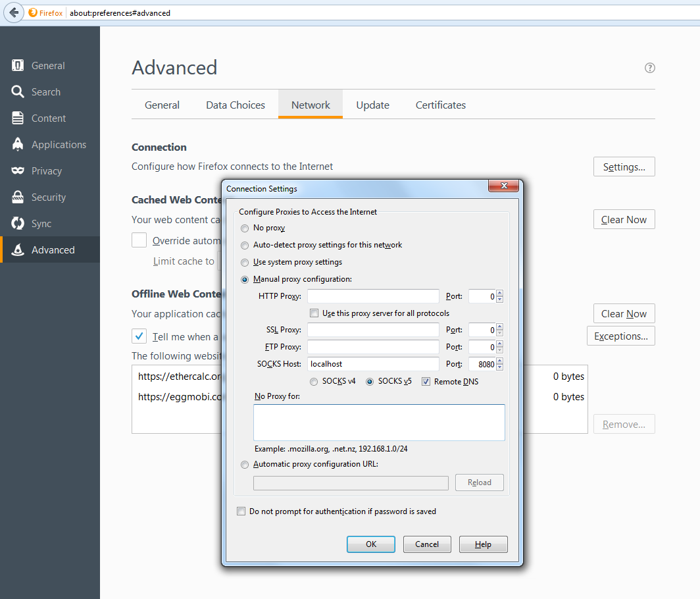Open Content preferences document icon
700x599 pixels.
[x=17, y=118]
